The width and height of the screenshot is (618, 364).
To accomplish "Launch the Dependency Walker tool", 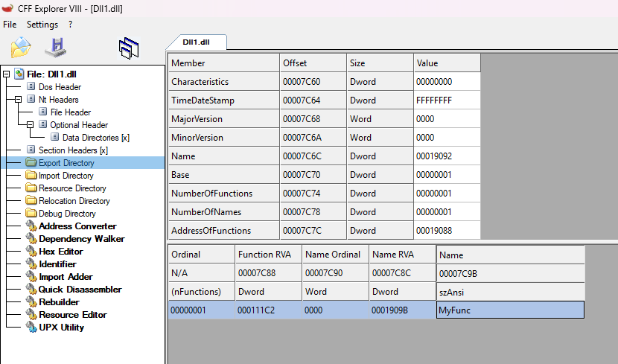I will [81, 239].
